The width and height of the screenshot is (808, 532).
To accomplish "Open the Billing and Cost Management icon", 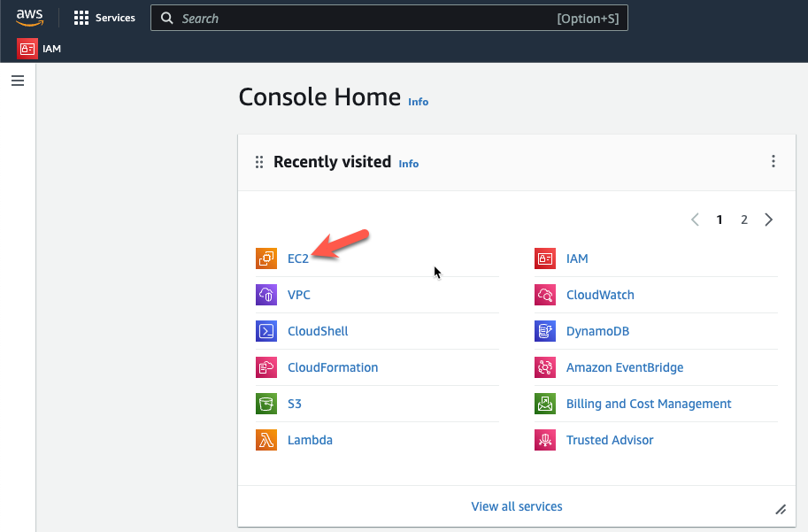I will coord(545,404).
